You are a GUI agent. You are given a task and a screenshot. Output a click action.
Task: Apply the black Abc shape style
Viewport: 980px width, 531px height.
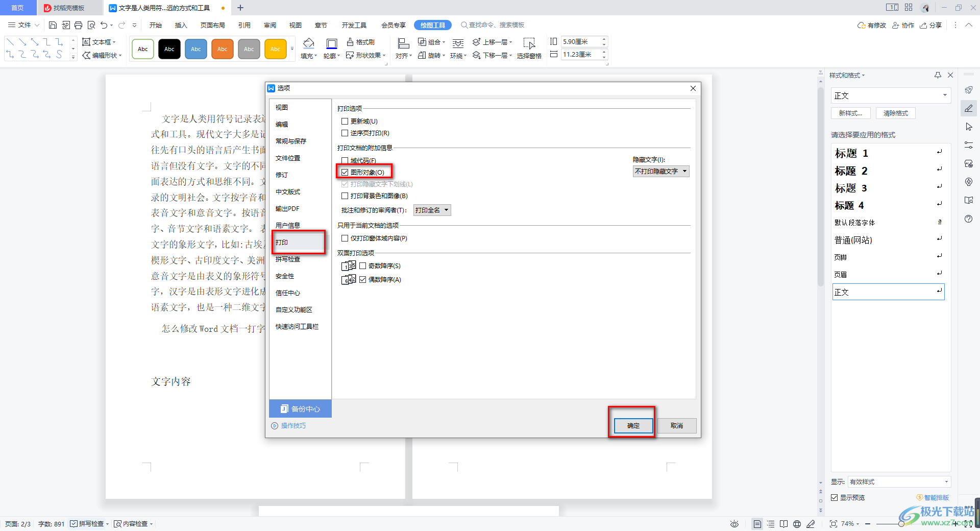click(169, 49)
